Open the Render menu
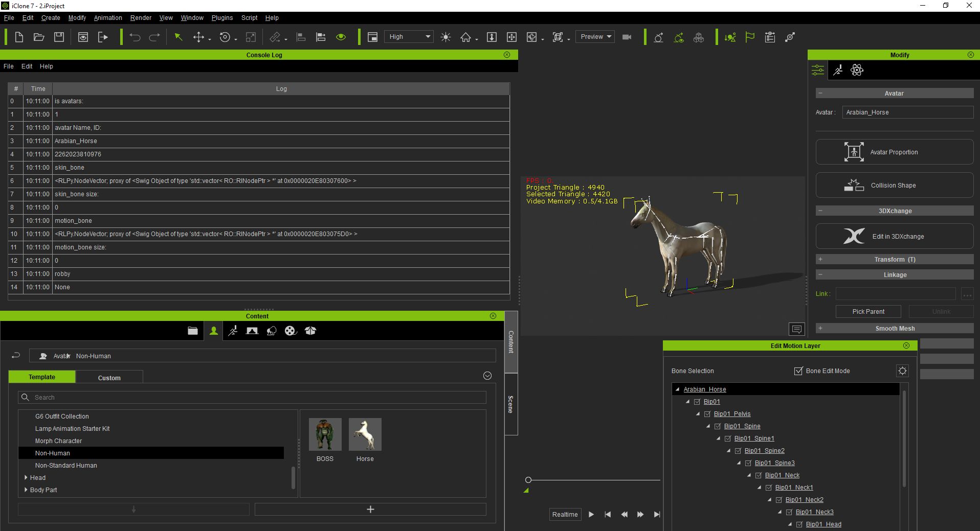 click(x=141, y=17)
